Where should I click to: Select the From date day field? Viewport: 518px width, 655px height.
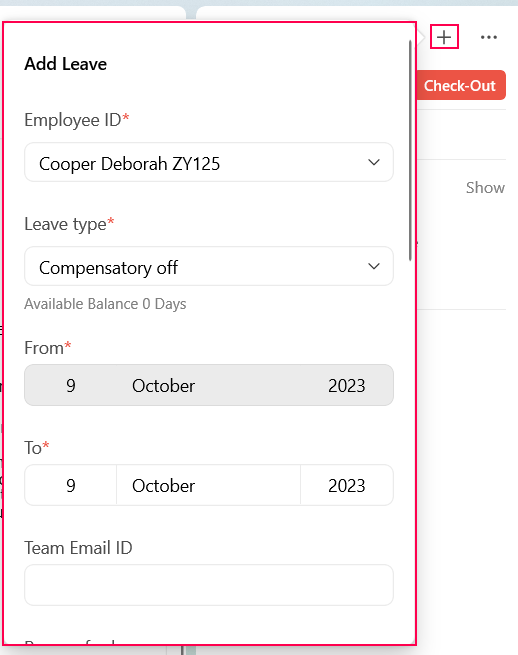(71, 385)
